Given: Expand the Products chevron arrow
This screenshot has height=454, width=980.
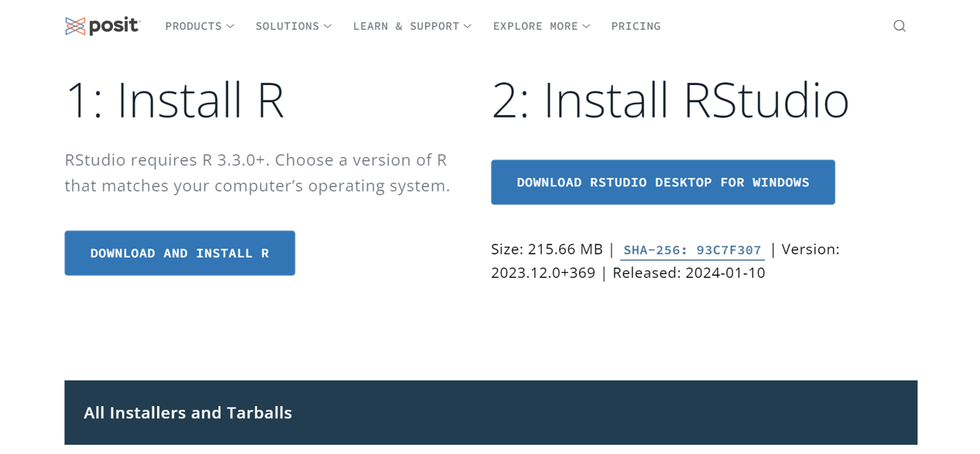Looking at the screenshot, I should pyautogui.click(x=230, y=26).
